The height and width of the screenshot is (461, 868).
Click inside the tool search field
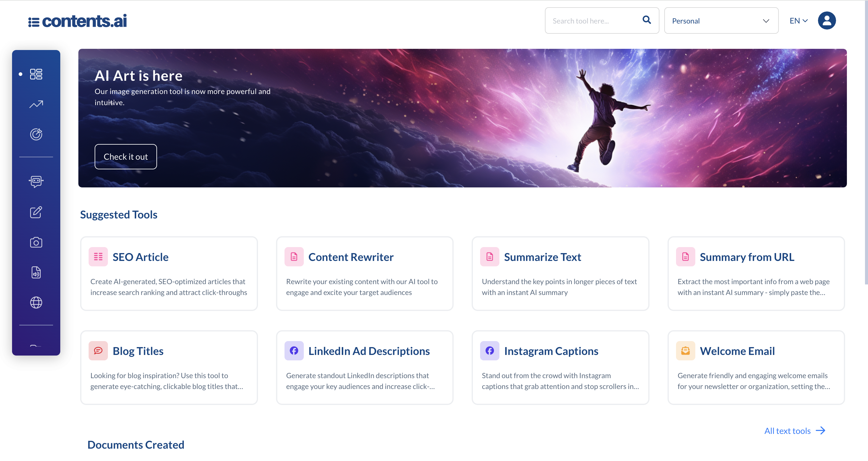(x=593, y=20)
